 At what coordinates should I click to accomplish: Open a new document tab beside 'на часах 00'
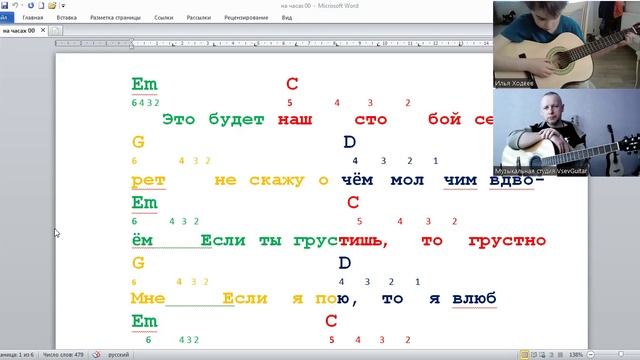click(x=56, y=31)
